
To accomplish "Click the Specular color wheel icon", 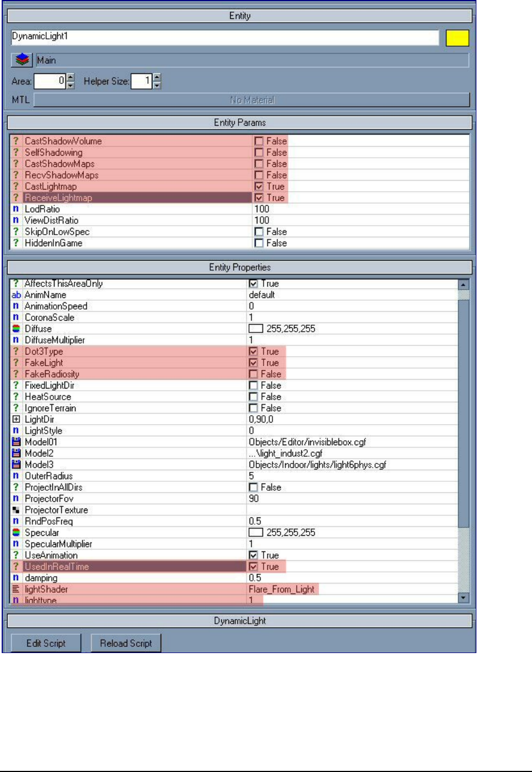I will coord(16,532).
